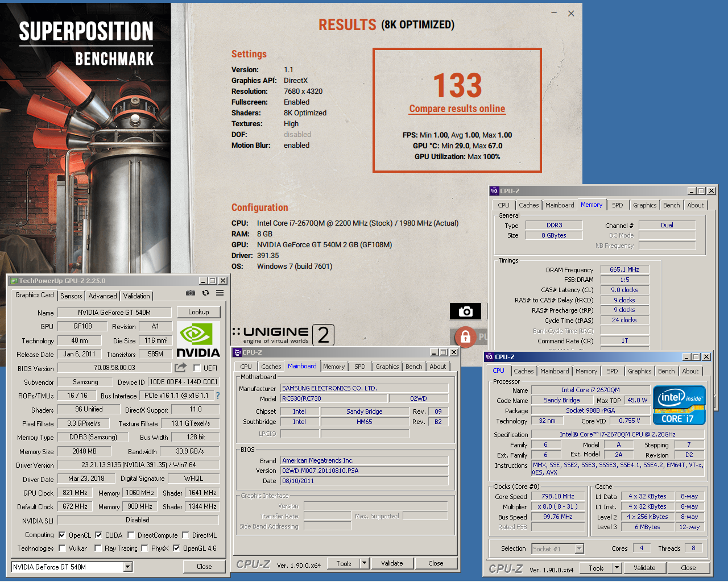Screen dimensions: 728x582
Task: Toggle the PhysX checkbox
Action: point(144,548)
